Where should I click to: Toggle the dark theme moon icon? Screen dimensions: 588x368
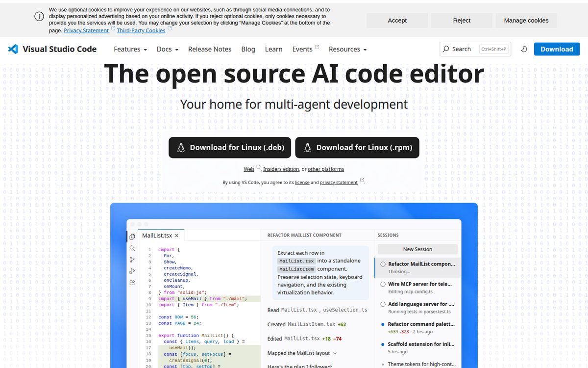pyautogui.click(x=524, y=49)
